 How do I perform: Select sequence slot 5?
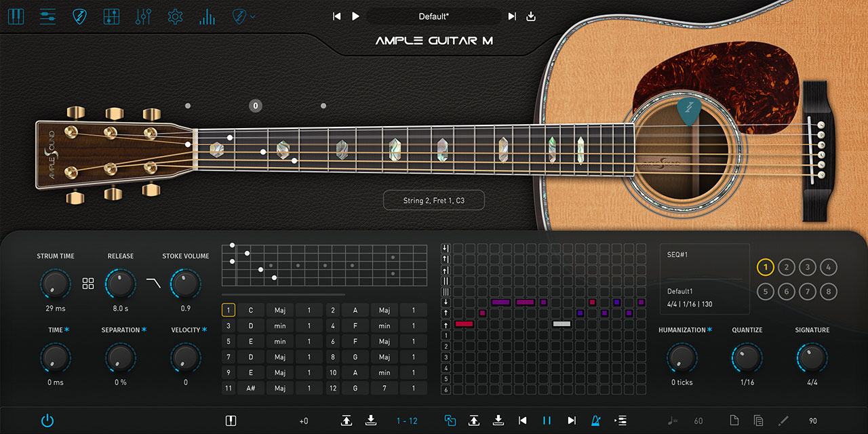[x=765, y=292]
